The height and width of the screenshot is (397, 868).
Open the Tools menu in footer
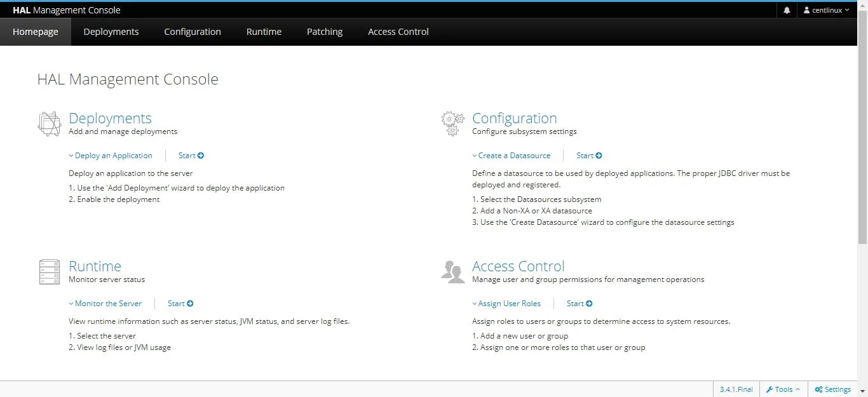[783, 389]
